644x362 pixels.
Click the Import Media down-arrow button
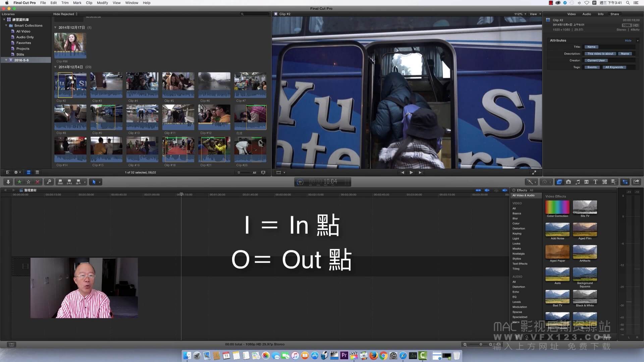coord(8,182)
